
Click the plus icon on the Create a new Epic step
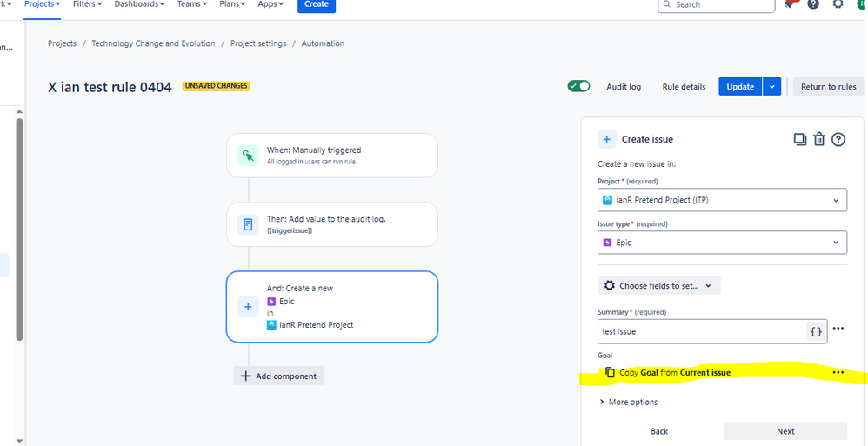[x=248, y=307]
